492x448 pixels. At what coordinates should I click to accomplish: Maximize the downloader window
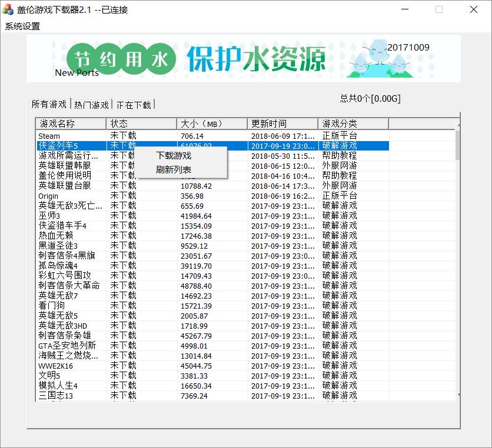tap(438, 9)
